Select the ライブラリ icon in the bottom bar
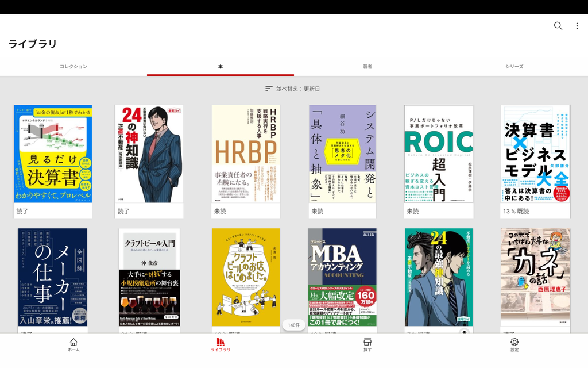This screenshot has height=368, width=588. 220,345
